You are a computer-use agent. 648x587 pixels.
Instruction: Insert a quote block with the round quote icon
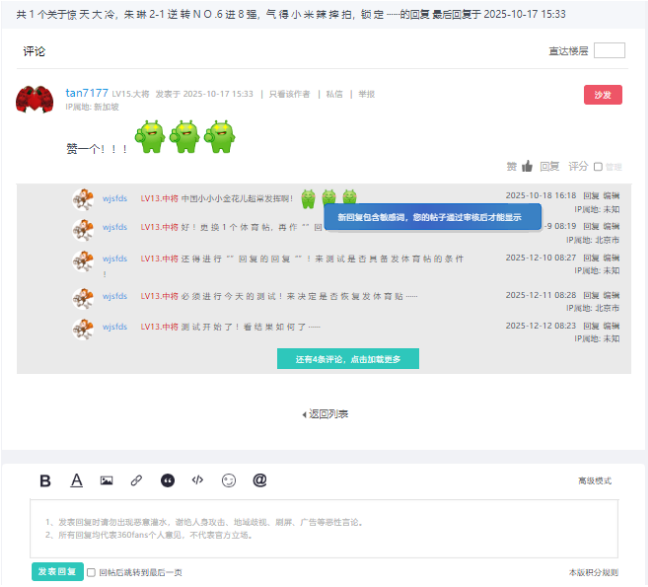(167, 480)
